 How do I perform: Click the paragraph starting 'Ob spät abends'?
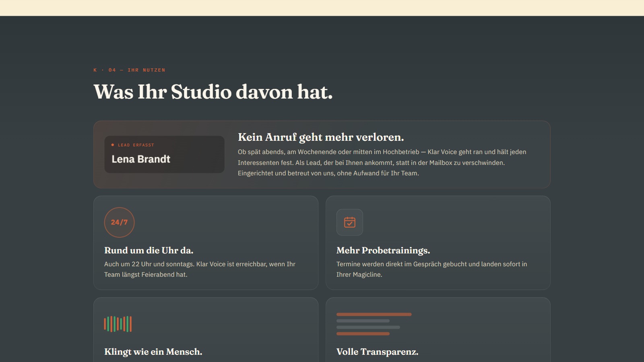(382, 162)
